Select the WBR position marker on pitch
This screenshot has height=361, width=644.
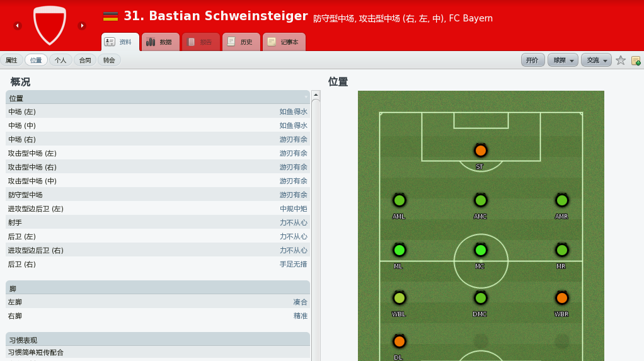561,298
